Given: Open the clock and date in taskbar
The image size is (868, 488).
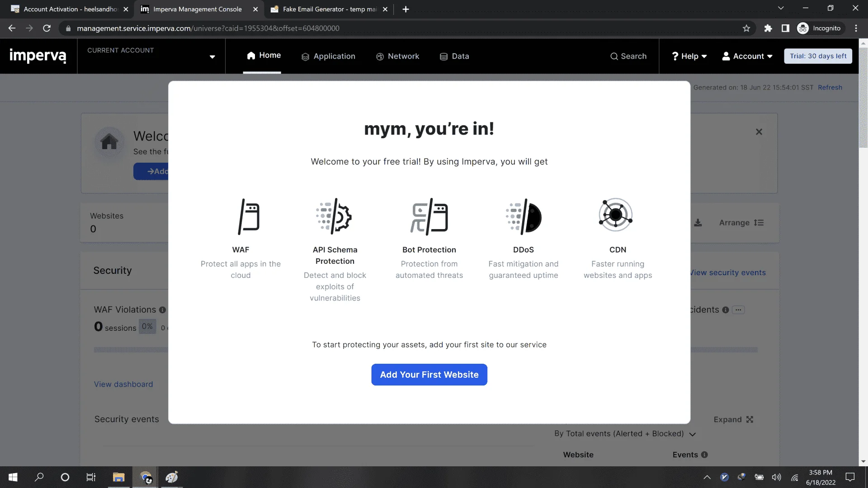Looking at the screenshot, I should click(x=821, y=477).
